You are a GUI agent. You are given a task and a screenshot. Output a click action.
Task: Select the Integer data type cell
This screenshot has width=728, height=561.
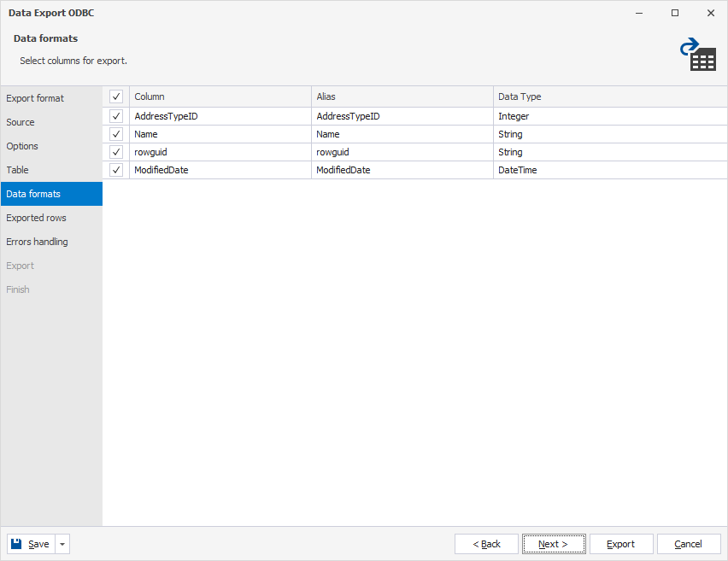(x=610, y=116)
